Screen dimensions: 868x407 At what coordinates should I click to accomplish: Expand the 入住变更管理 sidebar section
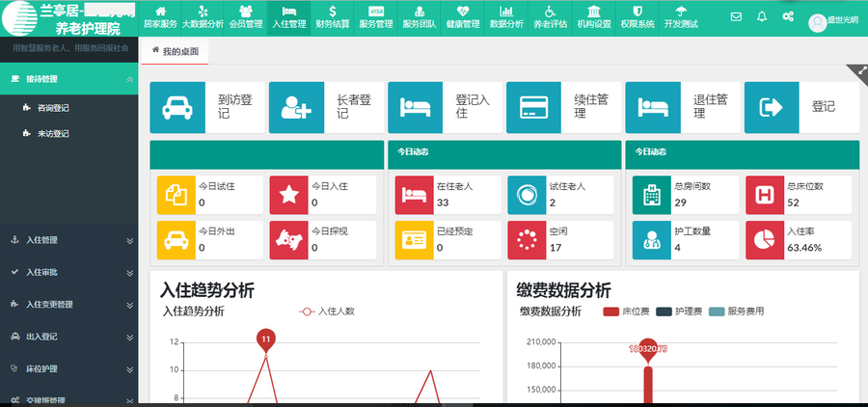[x=69, y=305]
